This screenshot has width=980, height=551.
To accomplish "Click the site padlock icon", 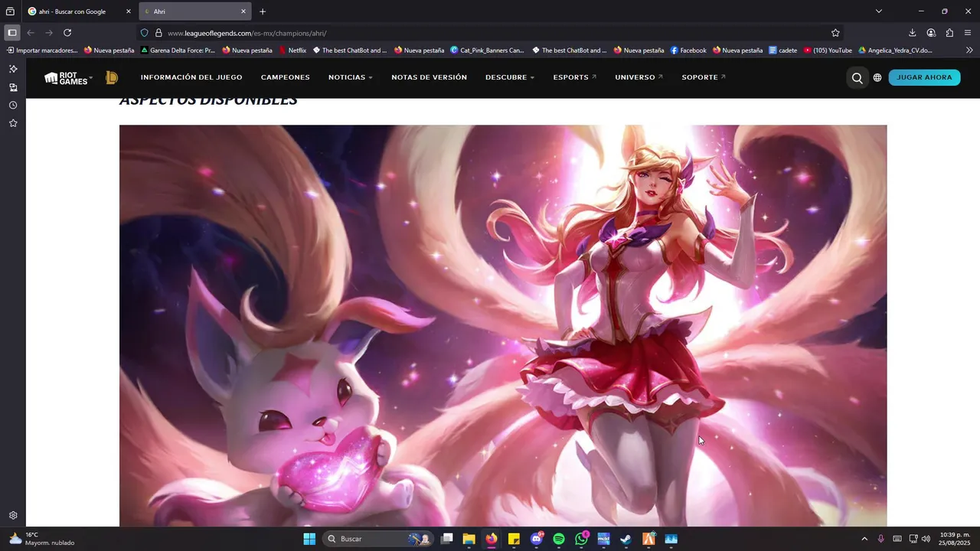I will pyautogui.click(x=158, y=33).
